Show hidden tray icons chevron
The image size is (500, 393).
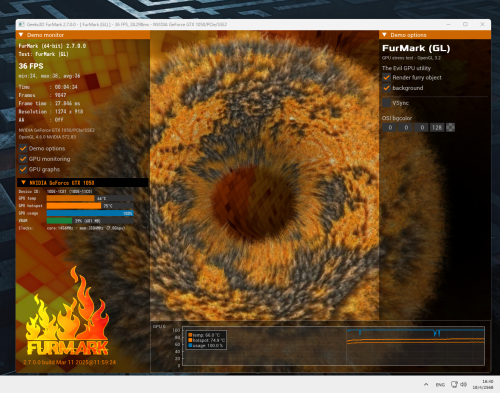pyautogui.click(x=426, y=384)
